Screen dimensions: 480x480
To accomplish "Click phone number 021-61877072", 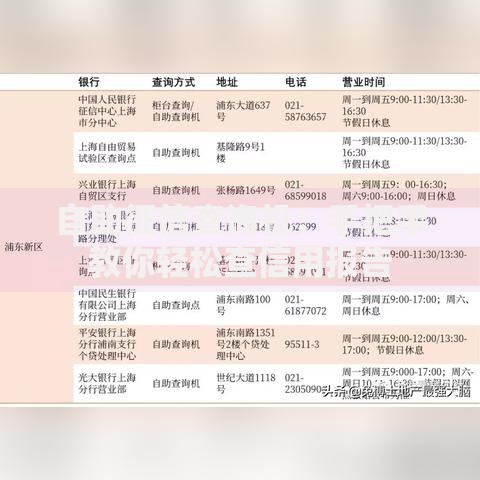I will pyautogui.click(x=305, y=305).
